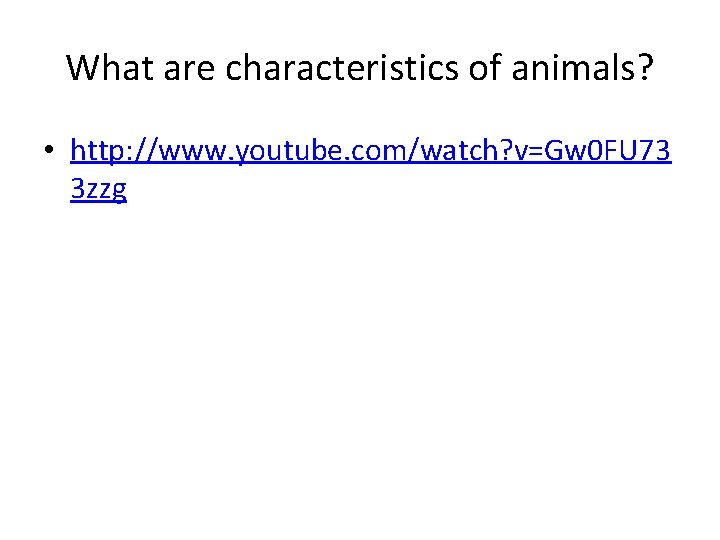
Task: Click the blank margin left of the bullet
Action: click(20, 153)
